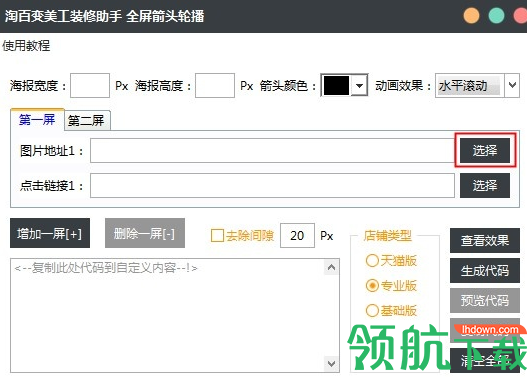Click the black 箭头颜色 swatch
This screenshot has height=377, width=527.
pos(336,85)
